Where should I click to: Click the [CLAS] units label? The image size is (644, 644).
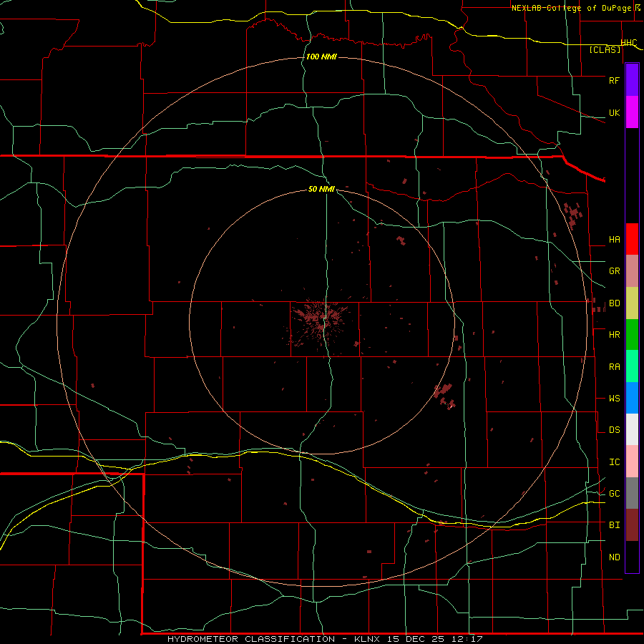[605, 49]
